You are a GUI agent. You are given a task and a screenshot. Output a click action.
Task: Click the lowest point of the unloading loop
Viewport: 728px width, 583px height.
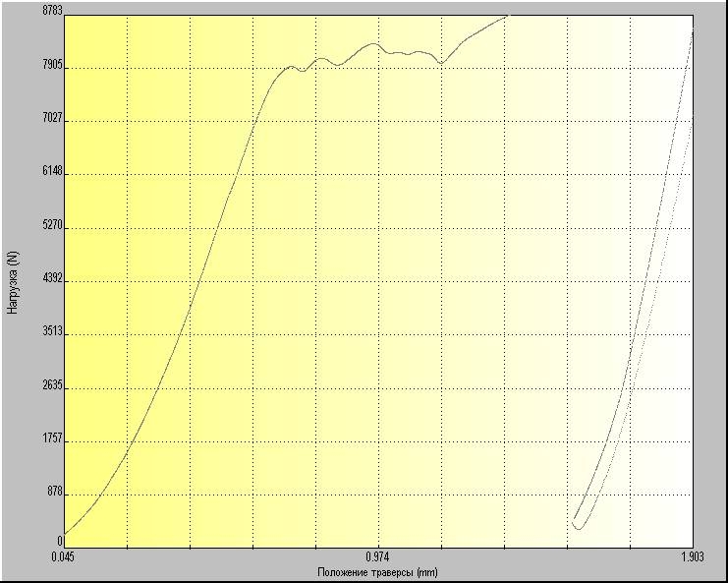tap(580, 529)
